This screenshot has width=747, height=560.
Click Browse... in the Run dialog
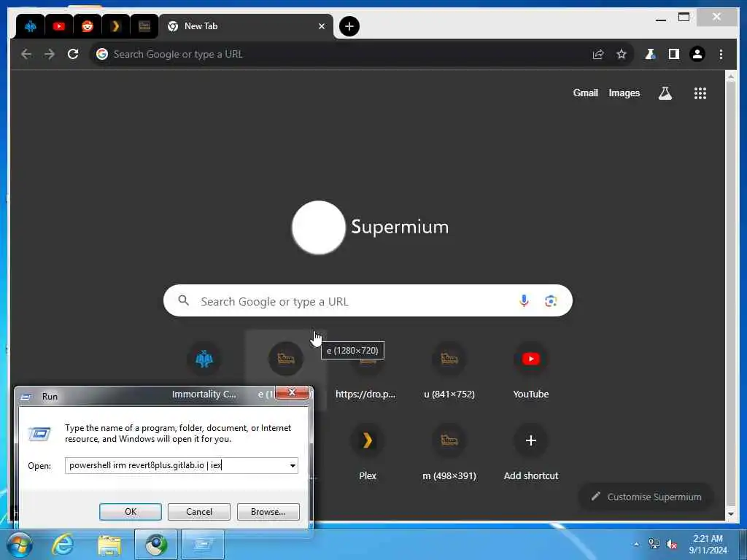coord(268,512)
